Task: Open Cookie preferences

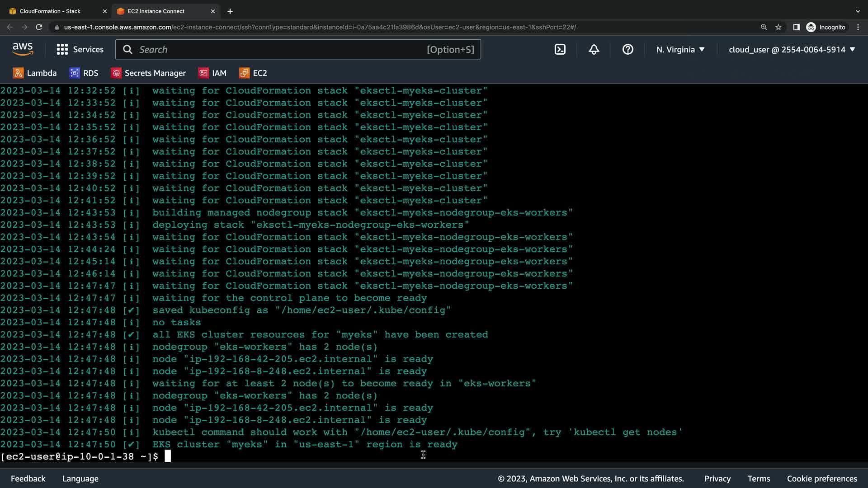Action: [821, 479]
